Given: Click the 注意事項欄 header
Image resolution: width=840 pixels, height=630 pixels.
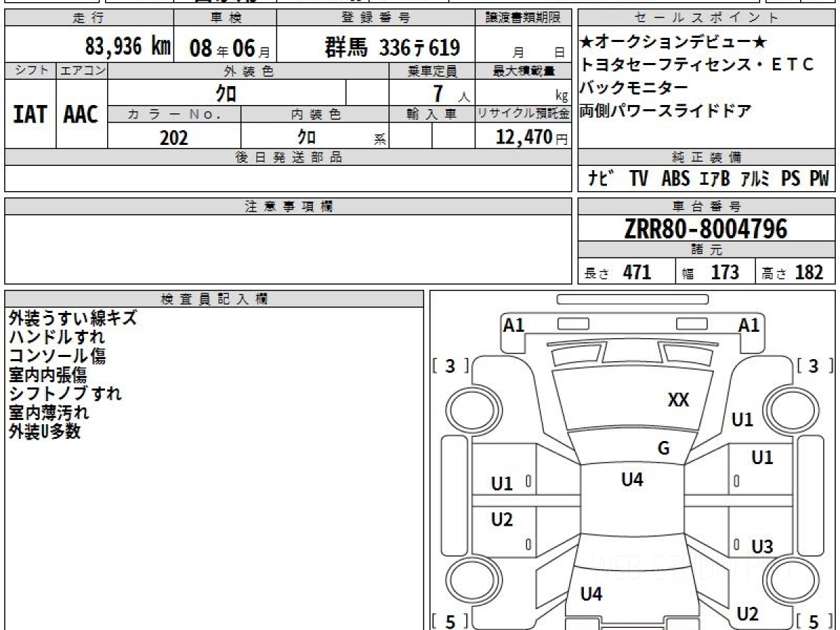Looking at the screenshot, I should pos(288,206).
